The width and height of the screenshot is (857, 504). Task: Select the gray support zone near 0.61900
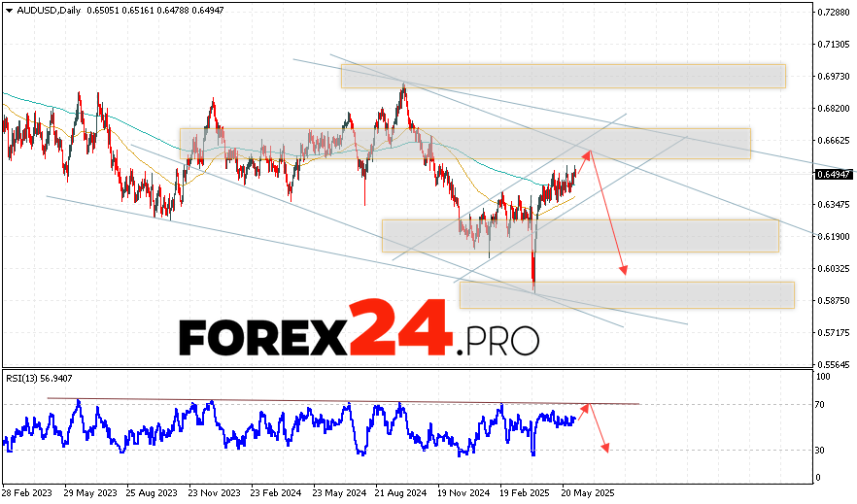[x=580, y=235]
